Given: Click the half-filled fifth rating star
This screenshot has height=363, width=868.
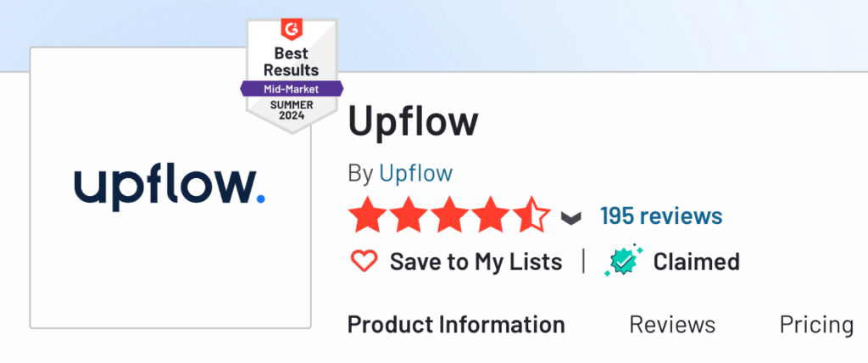Looking at the screenshot, I should tap(531, 215).
